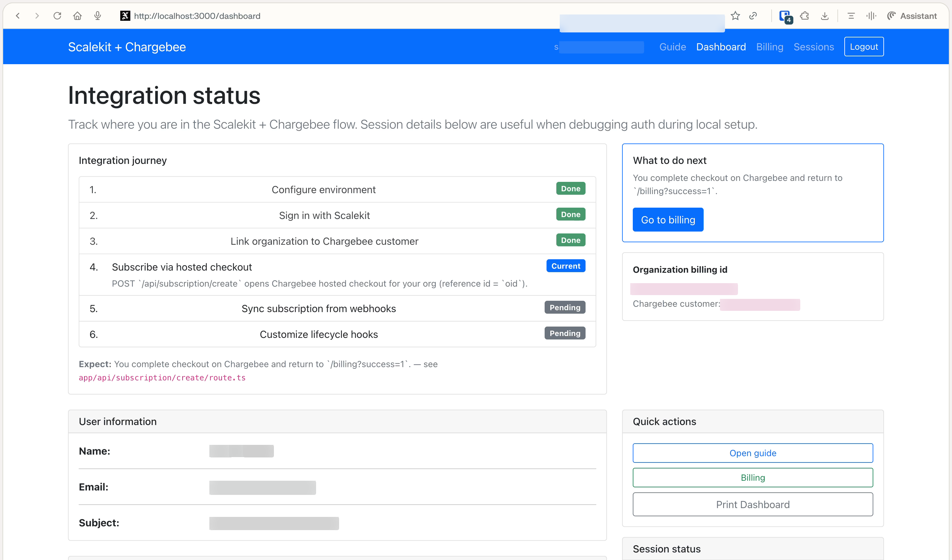Click the Integration journey card title
952x560 pixels.
(x=122, y=160)
